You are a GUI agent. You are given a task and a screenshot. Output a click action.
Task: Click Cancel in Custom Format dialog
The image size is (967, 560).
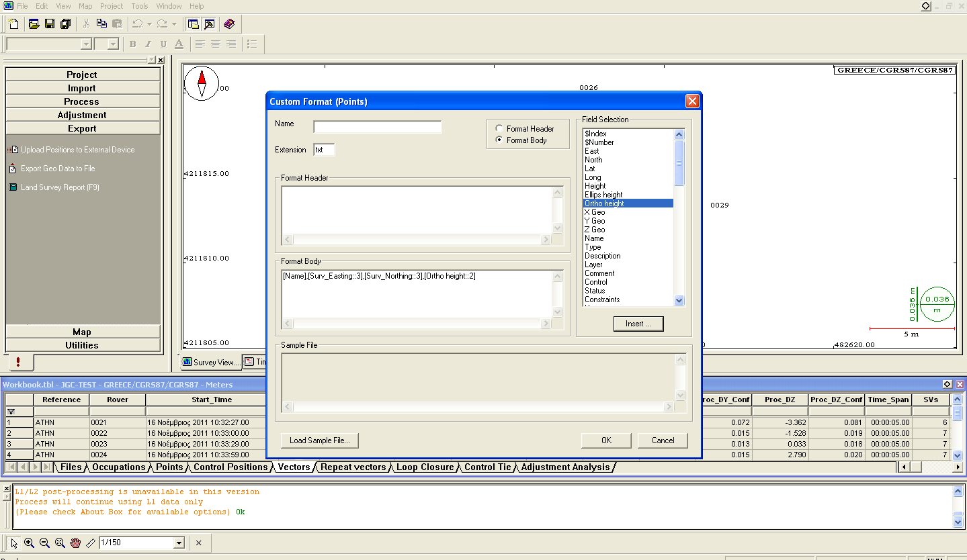[663, 440]
